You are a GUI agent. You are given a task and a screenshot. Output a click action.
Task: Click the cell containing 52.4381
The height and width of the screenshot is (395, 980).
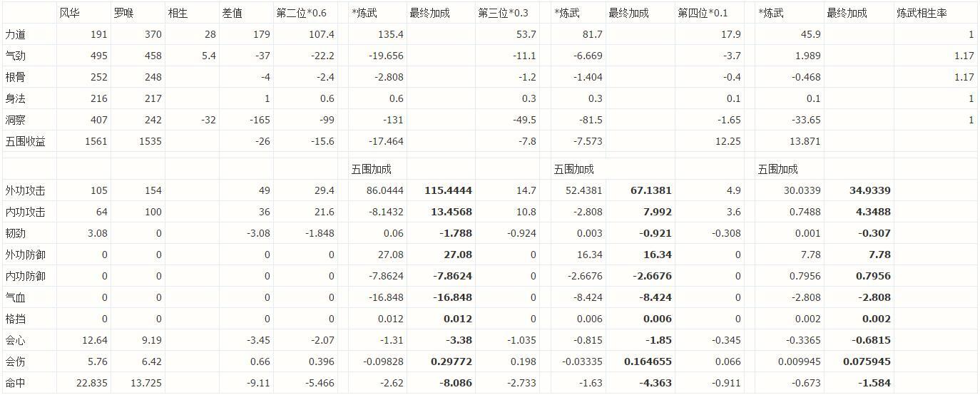583,190
